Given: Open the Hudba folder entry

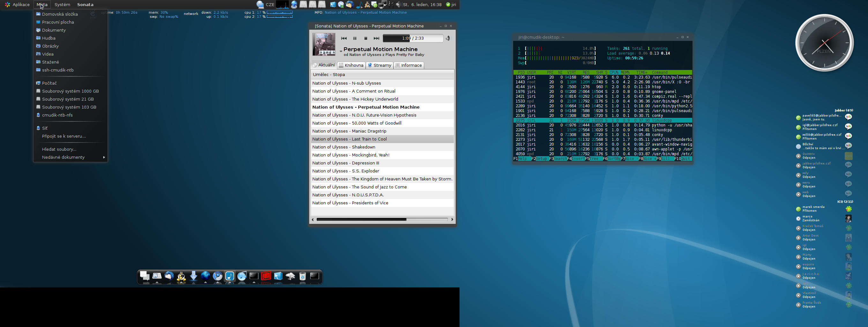Looking at the screenshot, I should pyautogui.click(x=71, y=38).
